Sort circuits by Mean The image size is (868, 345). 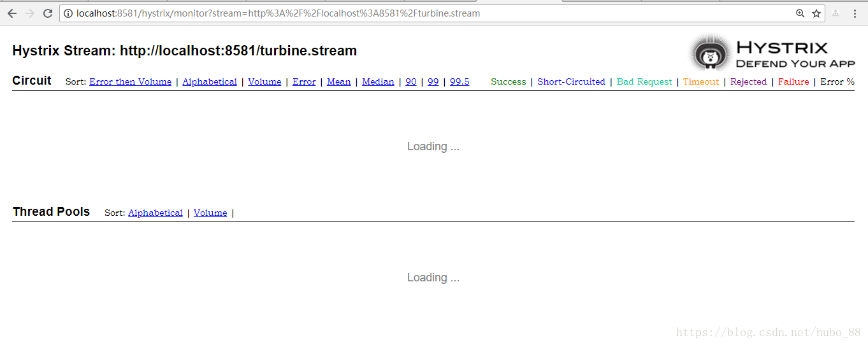(339, 81)
